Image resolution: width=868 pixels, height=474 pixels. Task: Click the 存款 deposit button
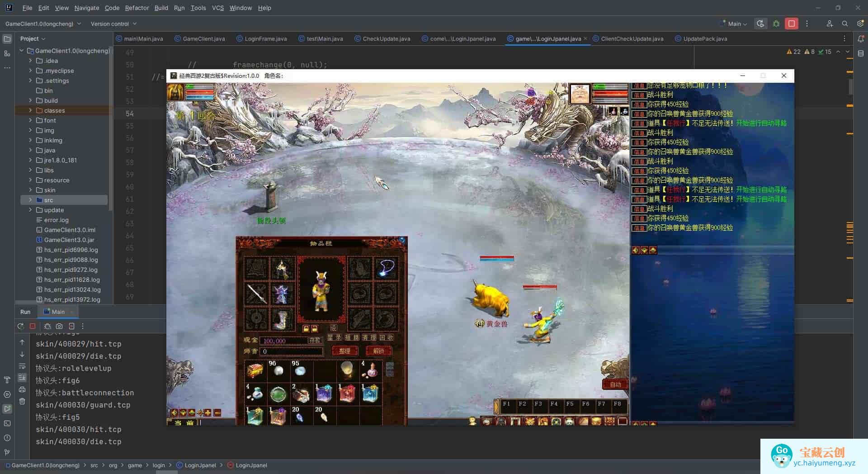pyautogui.click(x=315, y=340)
